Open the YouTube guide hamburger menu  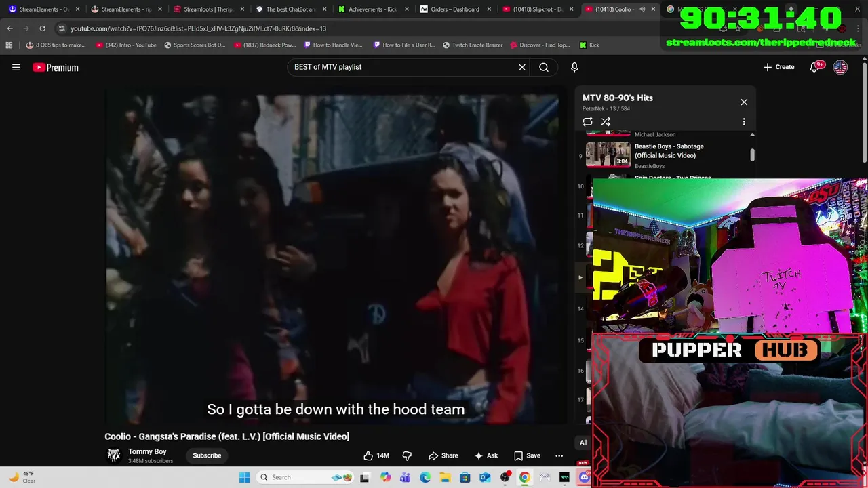click(16, 67)
